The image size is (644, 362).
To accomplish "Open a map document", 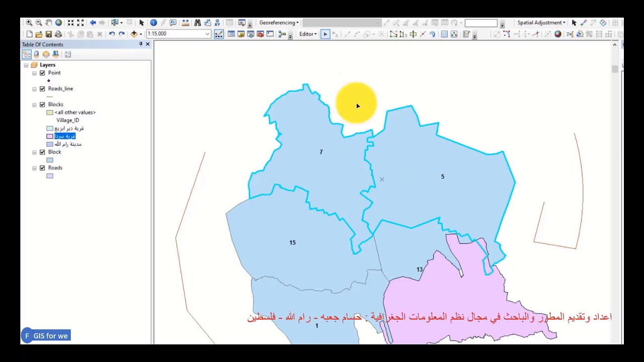I will (x=39, y=34).
